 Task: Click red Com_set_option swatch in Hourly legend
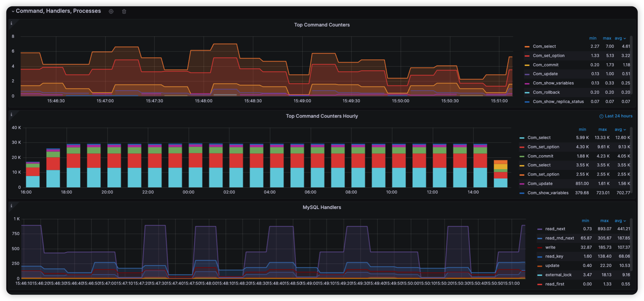(x=522, y=147)
